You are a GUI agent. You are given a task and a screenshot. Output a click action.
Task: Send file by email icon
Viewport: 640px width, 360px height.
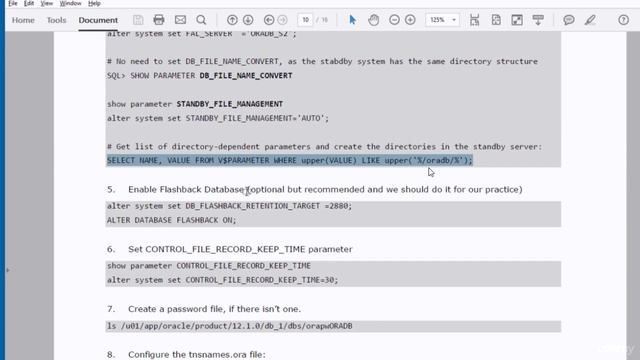point(180,20)
